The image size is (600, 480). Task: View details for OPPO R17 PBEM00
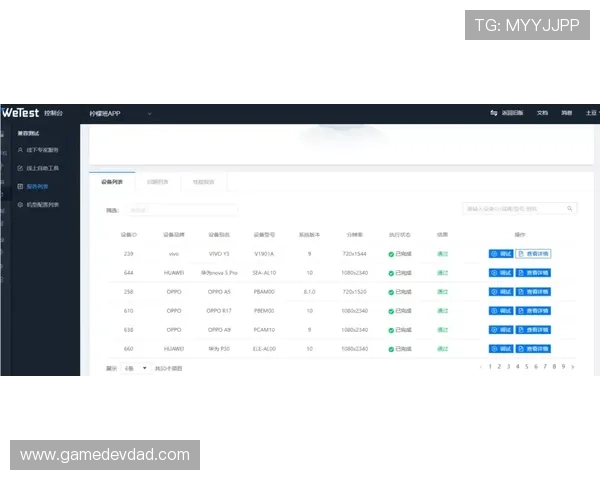(x=533, y=311)
